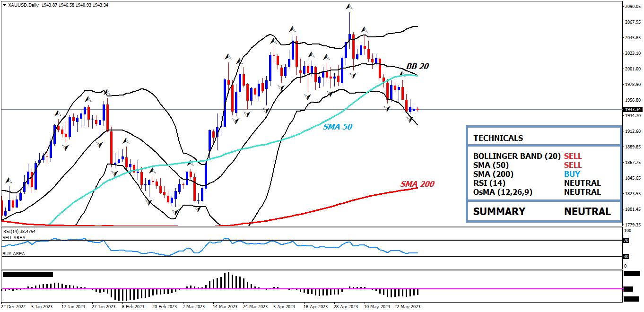This screenshot has height=312, width=644.
Task: Click the NEUTRAL signal for RSI (14)
Action: [x=582, y=183]
